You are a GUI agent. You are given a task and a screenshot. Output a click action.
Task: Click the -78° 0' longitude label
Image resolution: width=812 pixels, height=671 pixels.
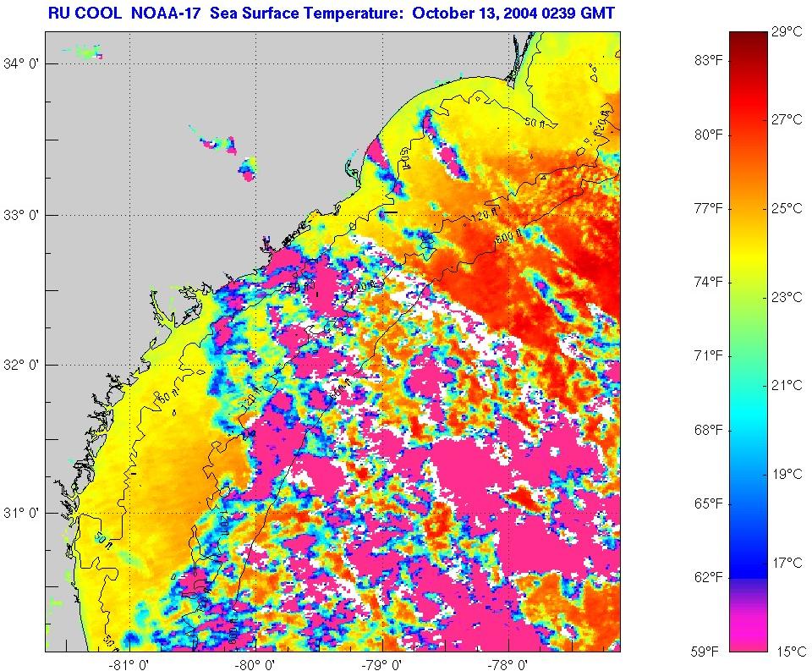click(x=509, y=664)
